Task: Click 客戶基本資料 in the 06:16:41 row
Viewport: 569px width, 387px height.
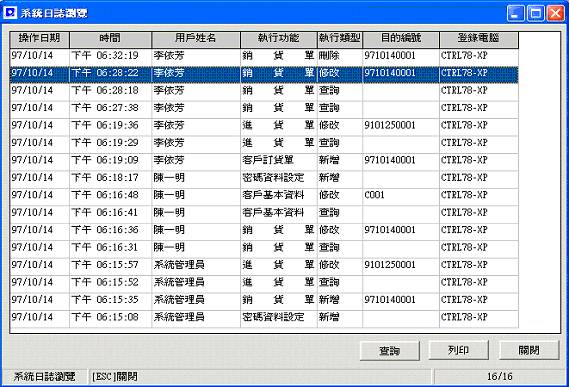Action: click(x=273, y=212)
